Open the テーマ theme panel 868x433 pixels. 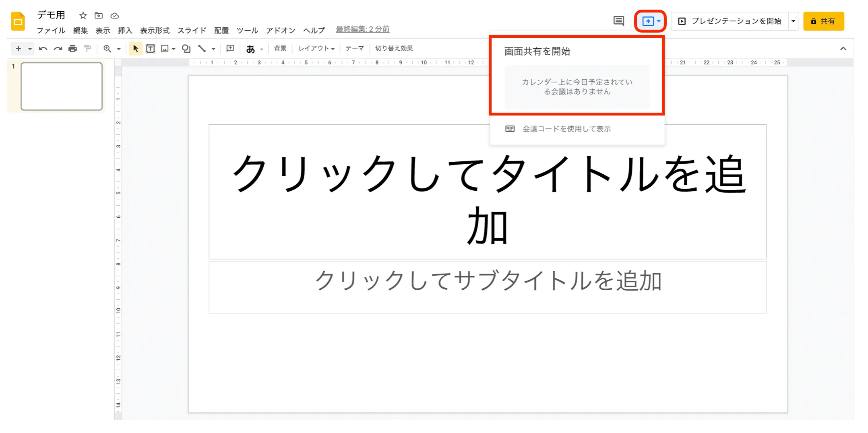tap(355, 48)
